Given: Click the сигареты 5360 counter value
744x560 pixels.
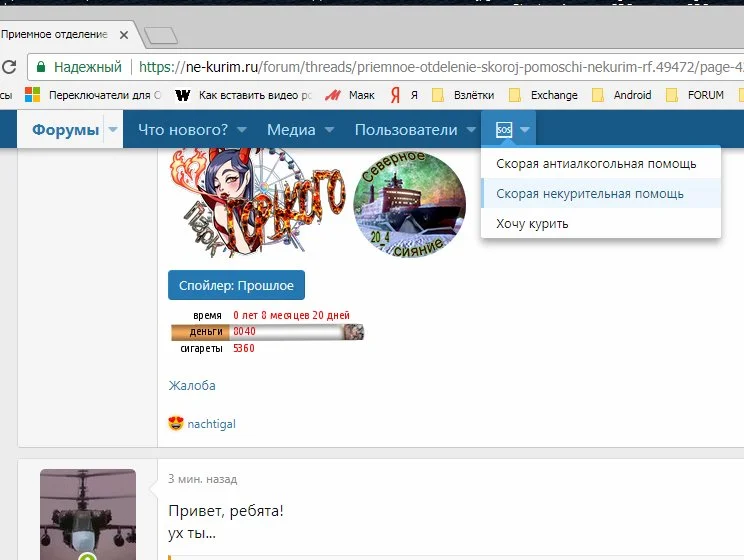Looking at the screenshot, I should coord(243,348).
